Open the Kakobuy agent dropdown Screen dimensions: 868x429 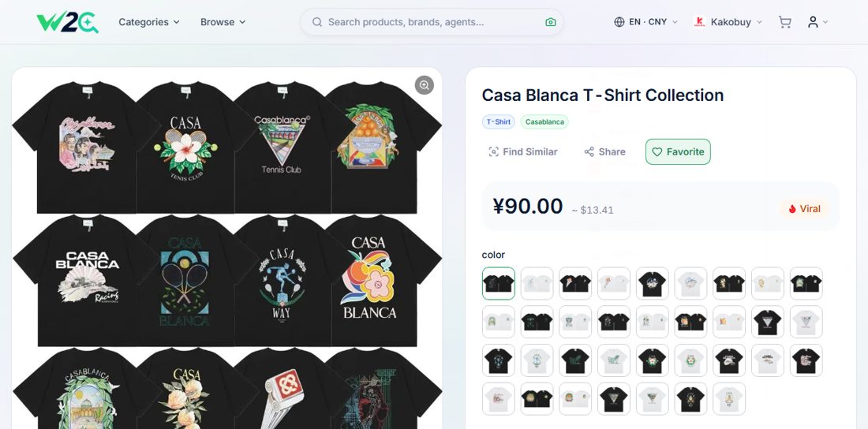(x=728, y=22)
